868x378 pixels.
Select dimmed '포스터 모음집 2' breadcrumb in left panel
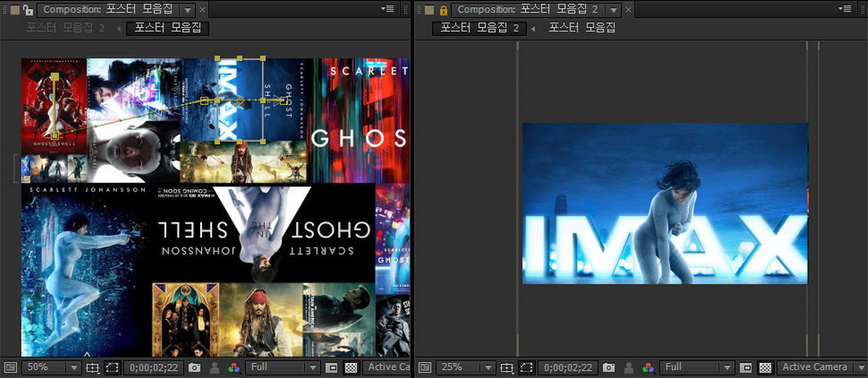pyautogui.click(x=66, y=28)
